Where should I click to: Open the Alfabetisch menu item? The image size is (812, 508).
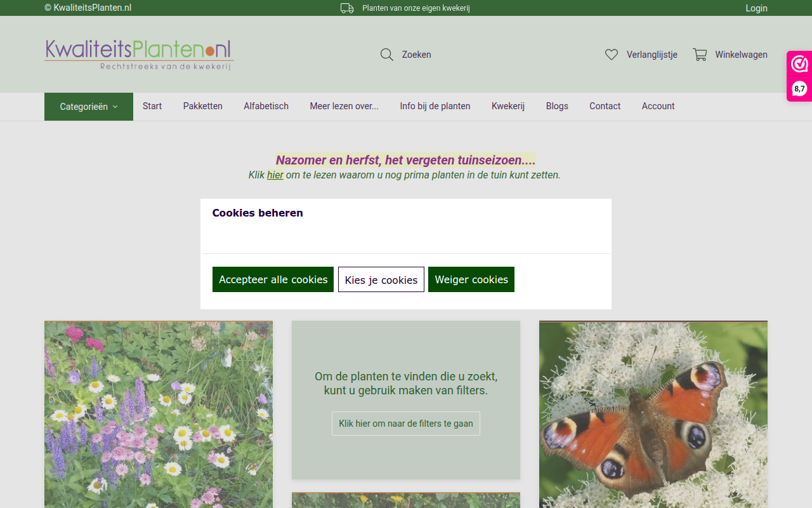pyautogui.click(x=266, y=106)
